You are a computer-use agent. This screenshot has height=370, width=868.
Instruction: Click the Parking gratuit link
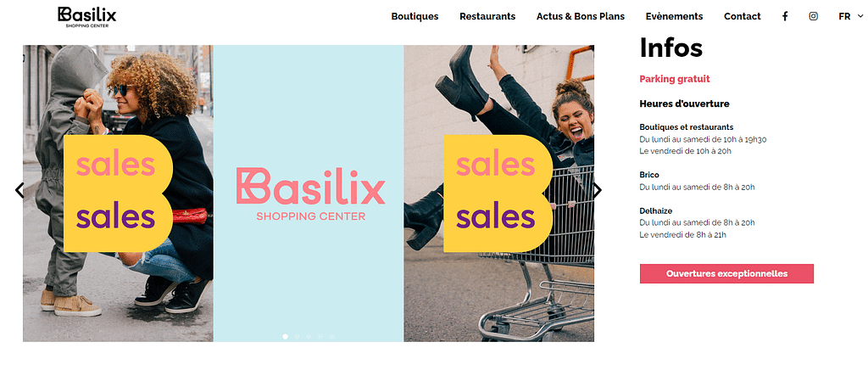(674, 79)
